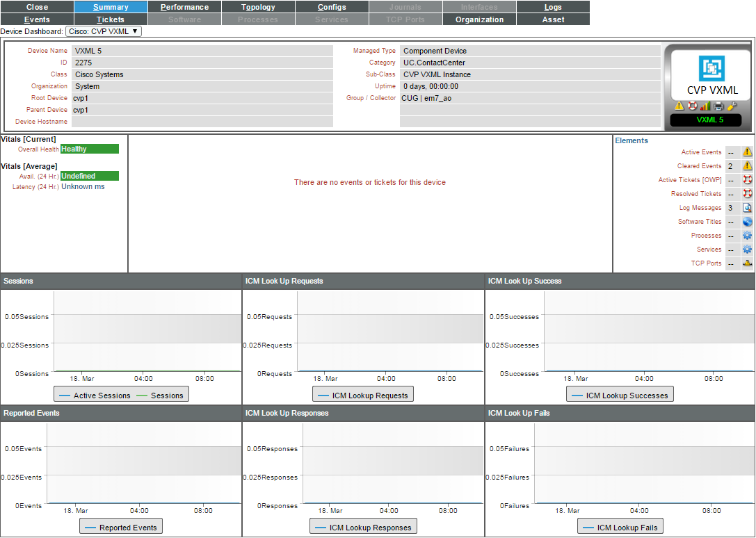Screen dimensions: 756x538
Task: Click the Class value Cisco Systems
Action: (x=202, y=75)
